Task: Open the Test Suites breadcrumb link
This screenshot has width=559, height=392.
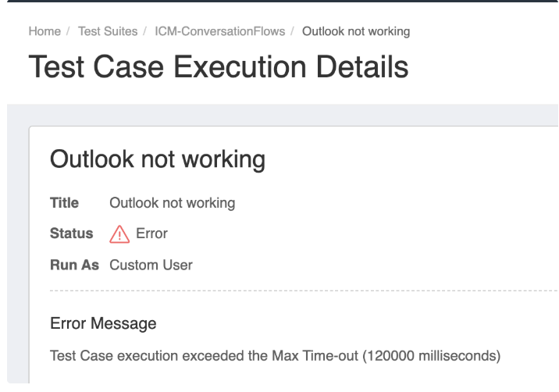Action: pos(108,32)
